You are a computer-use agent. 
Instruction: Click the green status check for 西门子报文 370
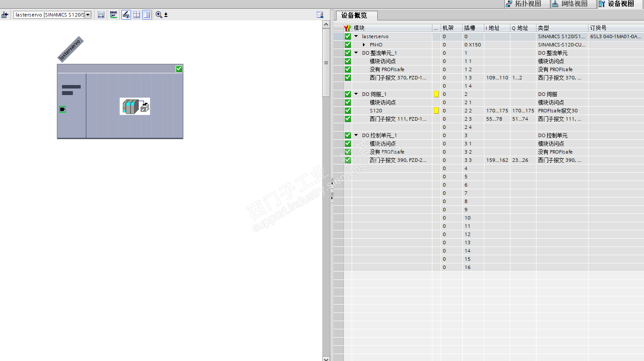348,78
